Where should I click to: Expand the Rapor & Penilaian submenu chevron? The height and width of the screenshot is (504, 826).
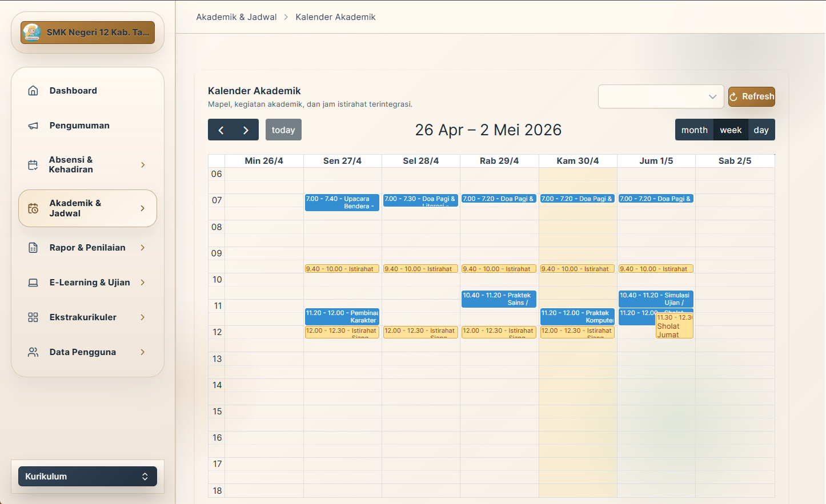(x=142, y=247)
